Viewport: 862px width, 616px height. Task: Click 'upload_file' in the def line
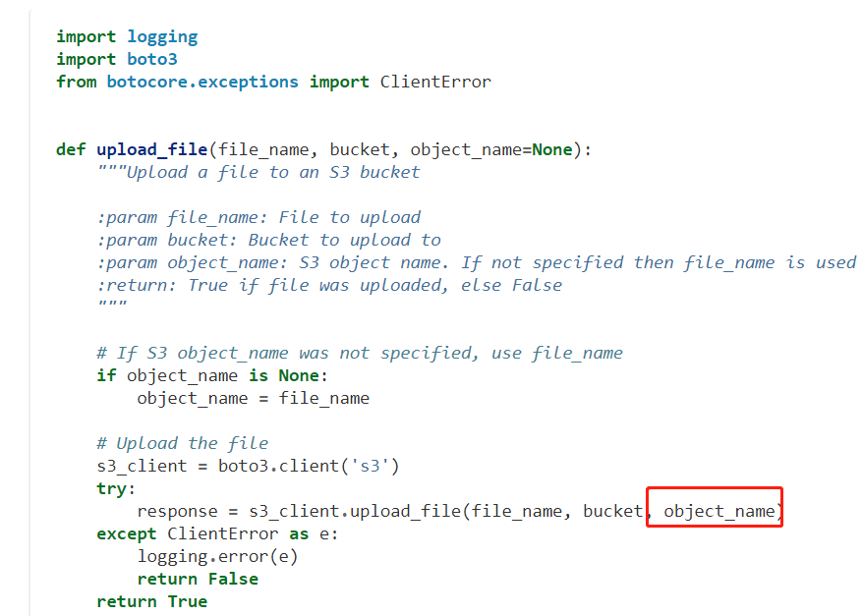coord(151,150)
